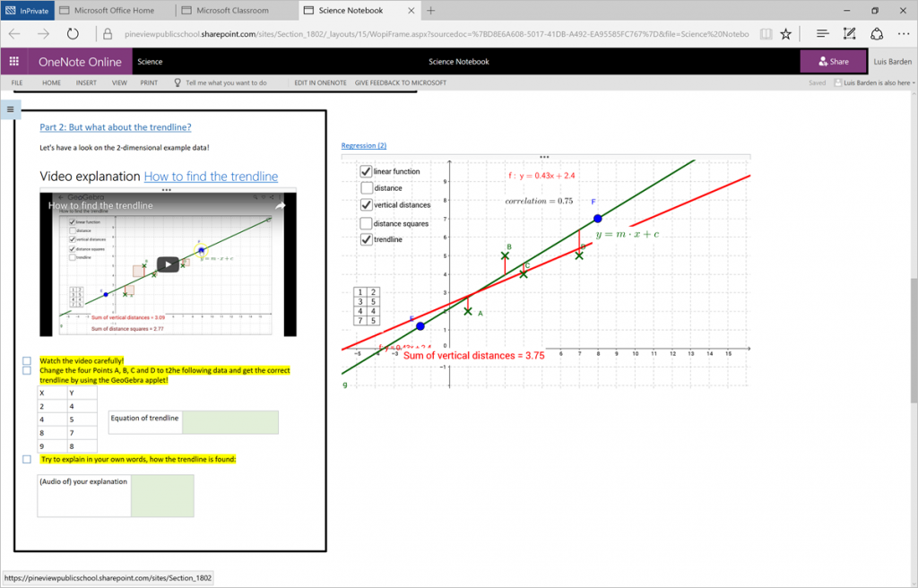Click the 'correlation = 0.75' label

point(539,201)
